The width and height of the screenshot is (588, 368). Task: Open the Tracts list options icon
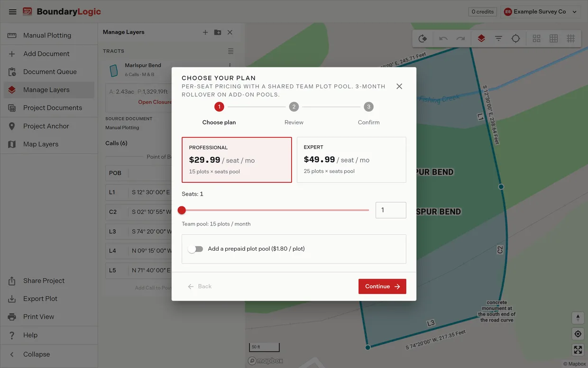point(230,51)
